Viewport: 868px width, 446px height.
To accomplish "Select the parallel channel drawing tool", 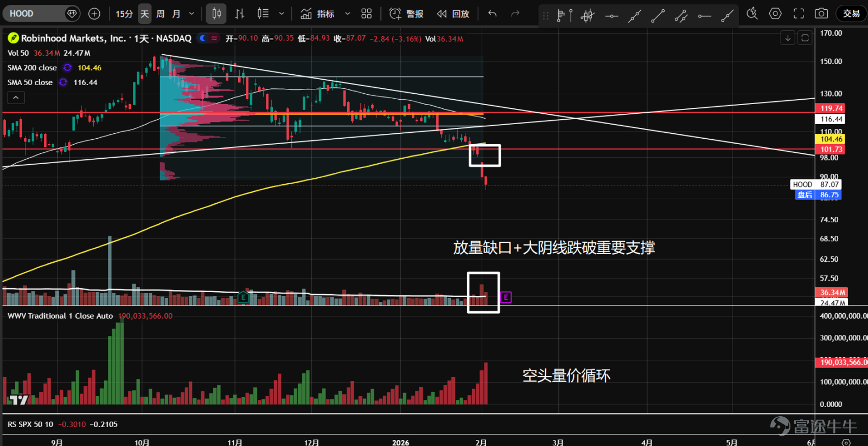I will point(681,16).
